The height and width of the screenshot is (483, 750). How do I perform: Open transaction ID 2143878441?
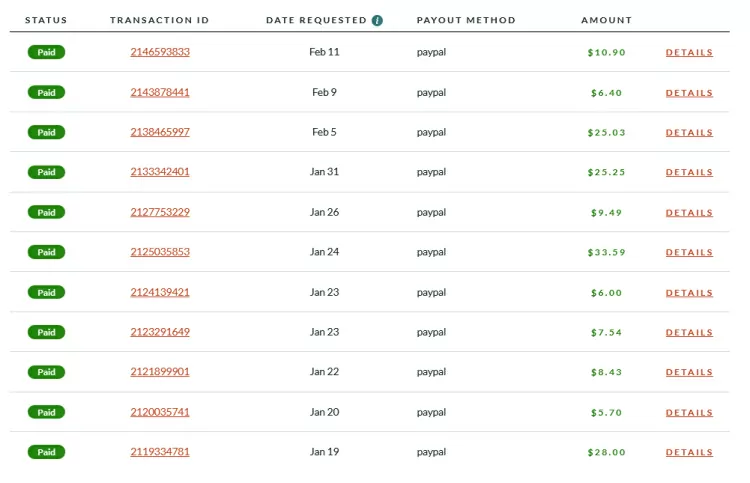coord(160,92)
